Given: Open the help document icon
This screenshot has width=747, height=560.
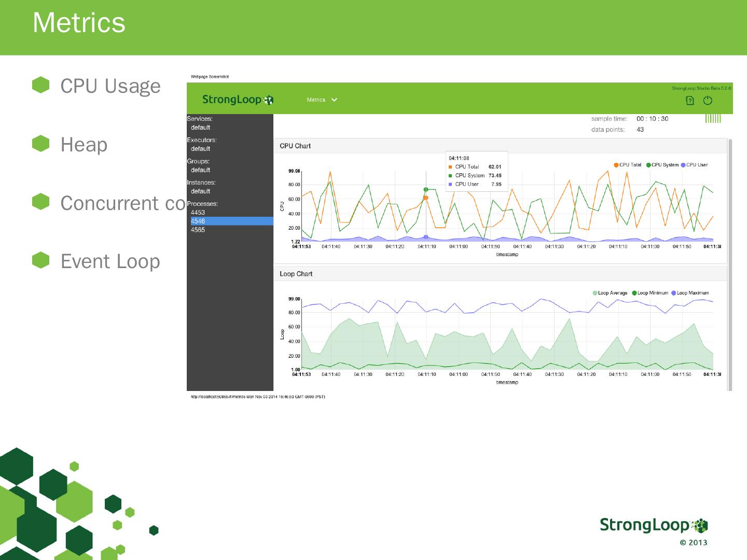Looking at the screenshot, I should coord(690,101).
